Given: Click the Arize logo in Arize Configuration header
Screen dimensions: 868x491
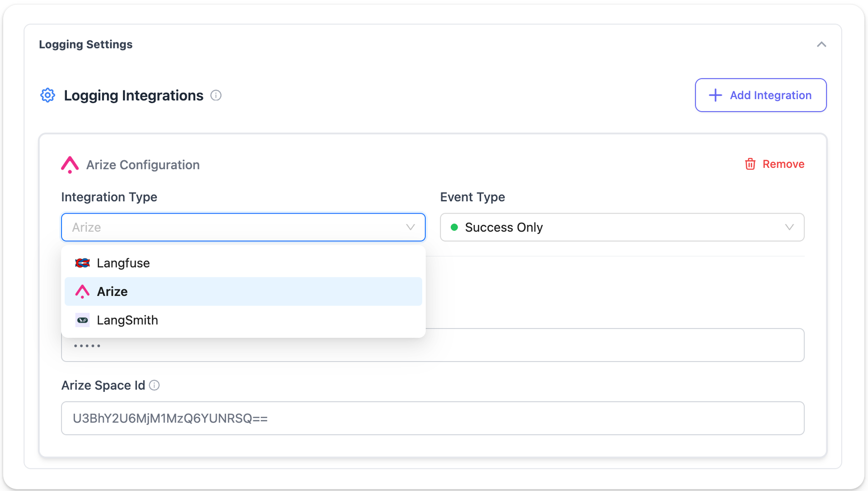Looking at the screenshot, I should click(x=70, y=165).
